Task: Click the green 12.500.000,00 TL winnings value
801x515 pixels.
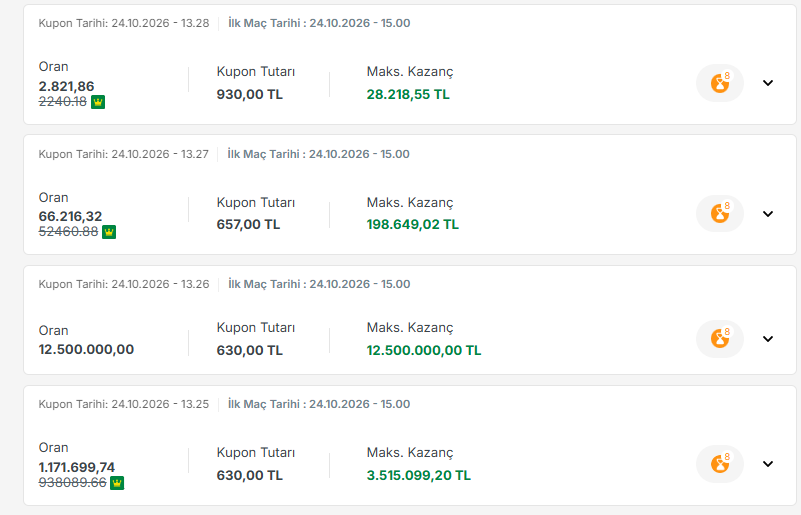Action: point(424,350)
